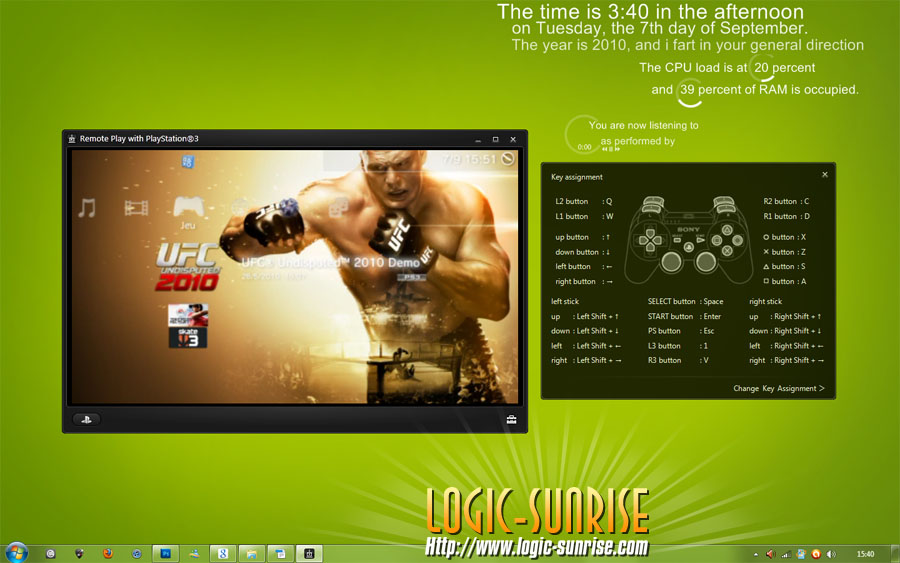Switch to Photoshop in the taskbar
Viewport: 900px width, 563px height.
click(x=165, y=553)
